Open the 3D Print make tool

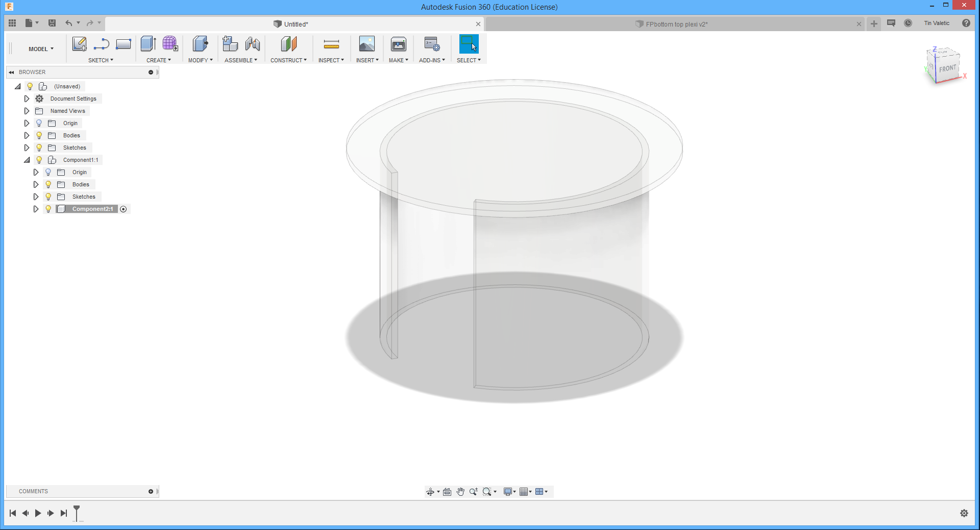pos(398,44)
